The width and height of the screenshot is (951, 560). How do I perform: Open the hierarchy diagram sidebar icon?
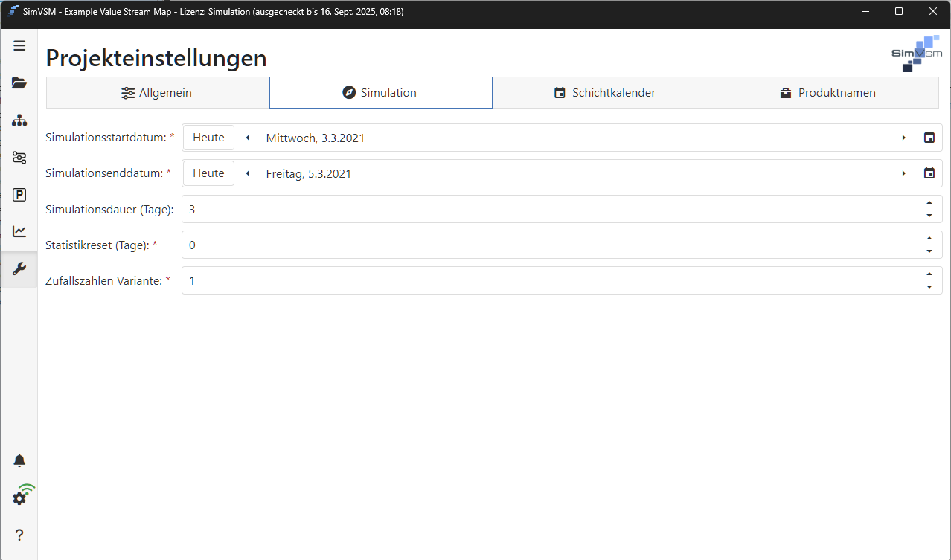point(19,120)
